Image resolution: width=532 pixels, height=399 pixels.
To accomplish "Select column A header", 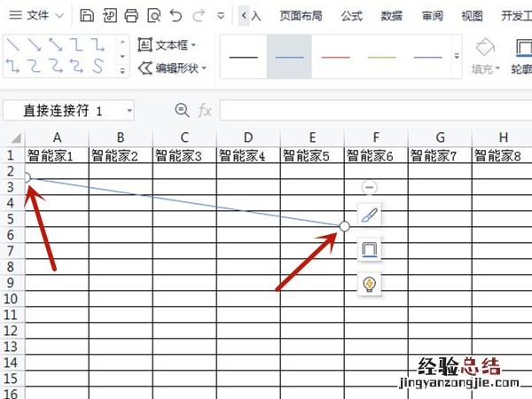I will click(x=57, y=137).
